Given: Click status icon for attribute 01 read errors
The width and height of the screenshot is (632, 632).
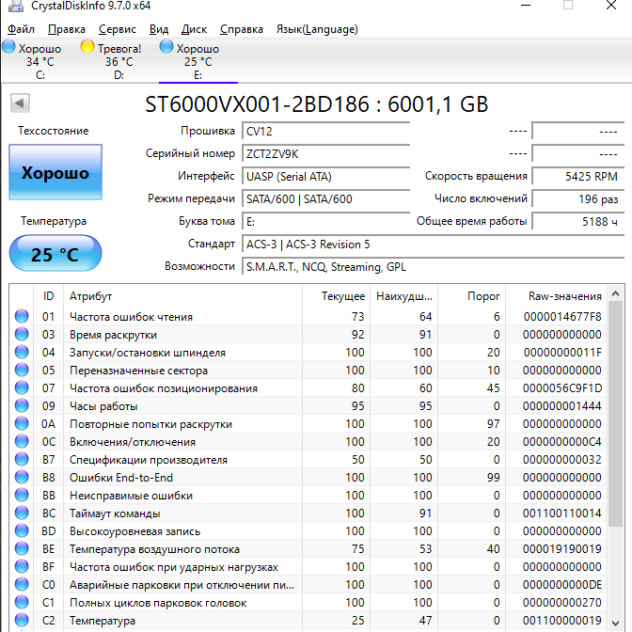Looking at the screenshot, I should click(x=22, y=317).
